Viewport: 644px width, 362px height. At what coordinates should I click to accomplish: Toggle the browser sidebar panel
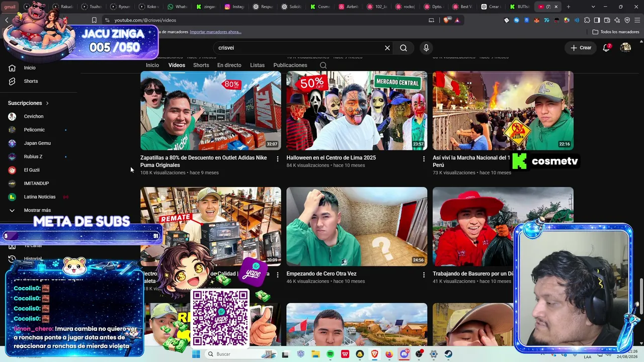pyautogui.click(x=597, y=20)
